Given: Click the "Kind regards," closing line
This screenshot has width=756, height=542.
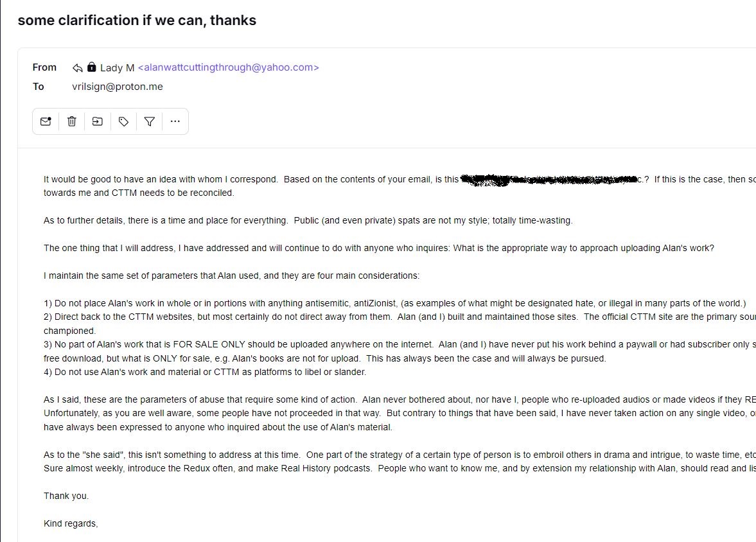Looking at the screenshot, I should (71, 523).
